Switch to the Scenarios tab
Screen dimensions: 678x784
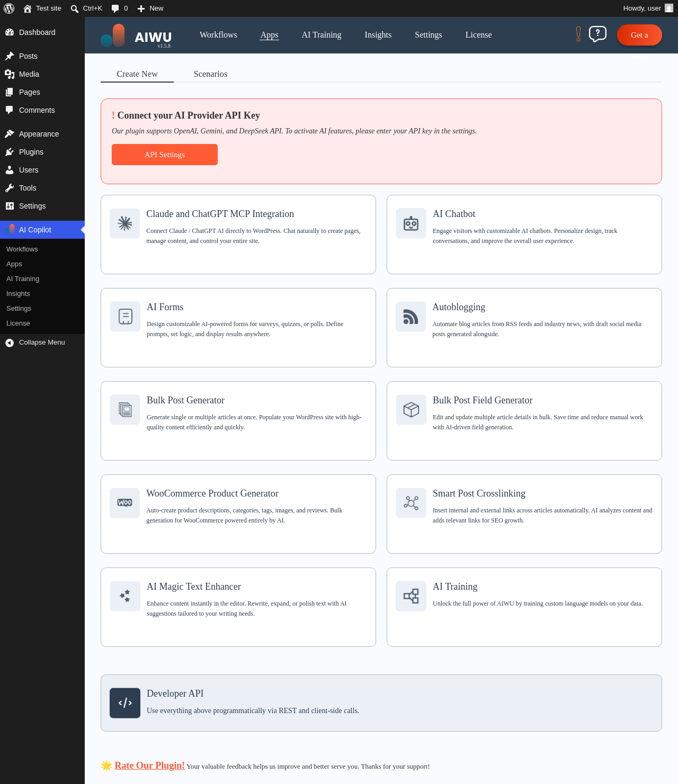(x=210, y=74)
